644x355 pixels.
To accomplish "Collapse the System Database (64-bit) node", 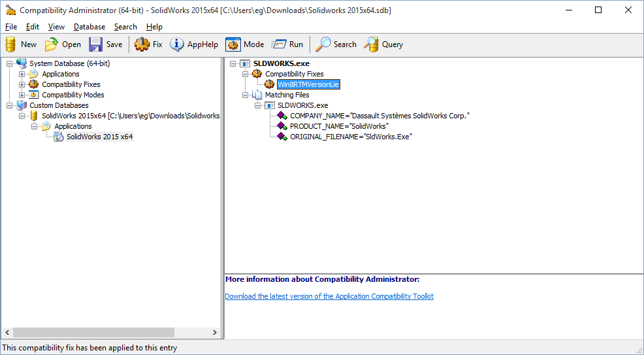I will [x=9, y=63].
